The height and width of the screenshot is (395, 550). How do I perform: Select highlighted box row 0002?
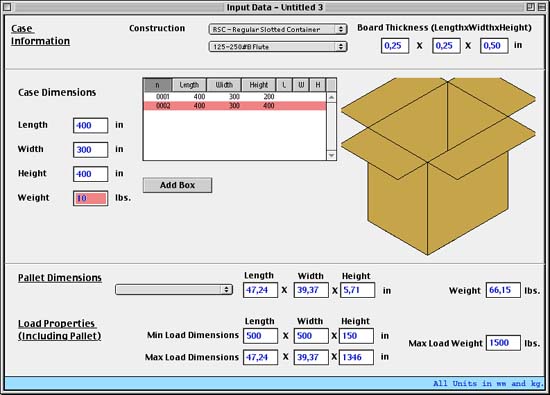235,106
